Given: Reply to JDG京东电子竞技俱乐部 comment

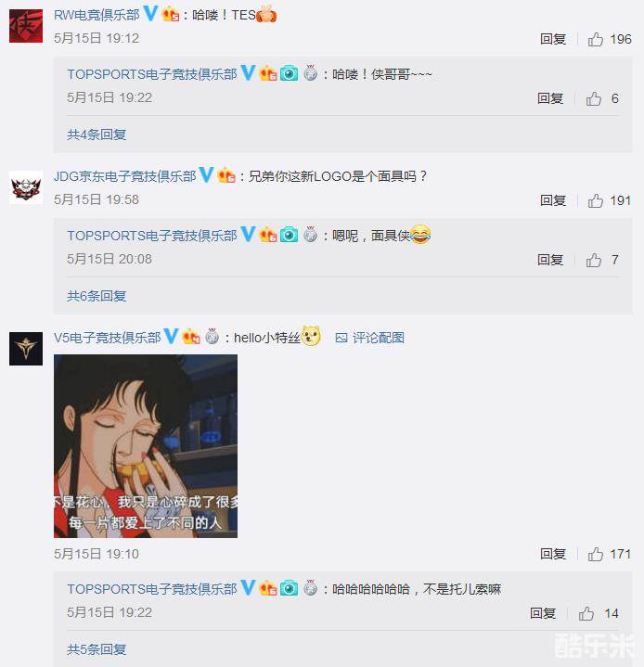Looking at the screenshot, I should (x=552, y=200).
